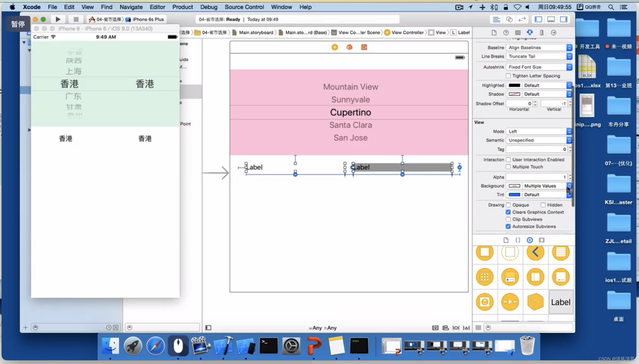Show the File Template library

click(506, 240)
